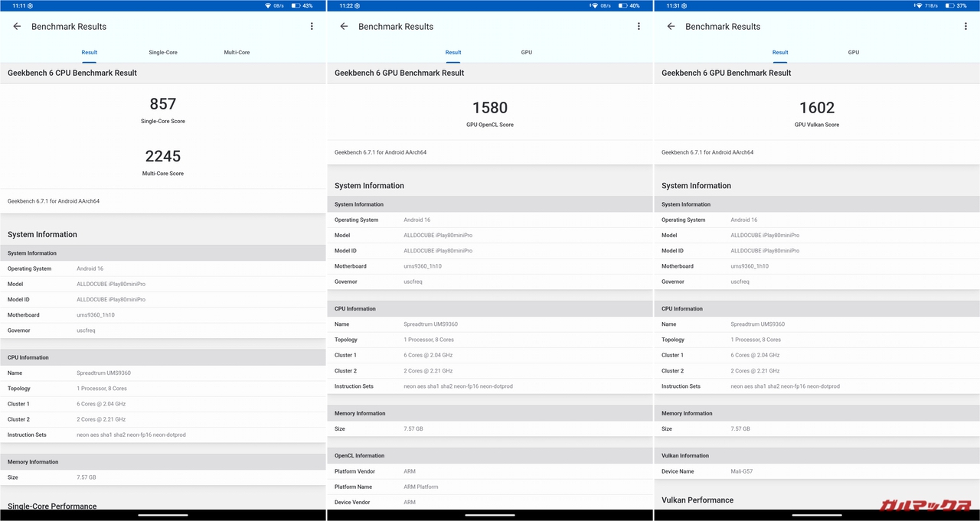Select Result tab on CPU benchmark screen
Screen dimensions: 980x521
(90, 52)
